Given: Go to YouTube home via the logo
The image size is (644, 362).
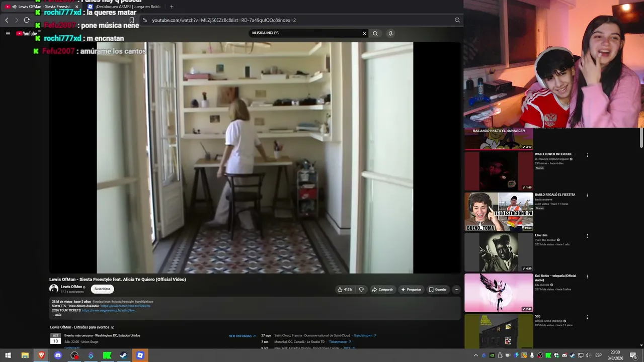Looking at the screenshot, I should coord(27,34).
